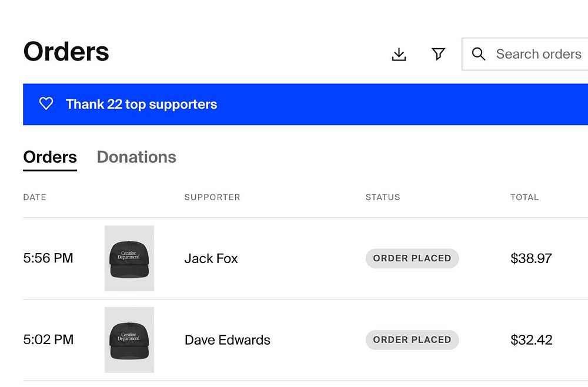Click the $38.97 order total
The image size is (588, 387).
(x=531, y=258)
